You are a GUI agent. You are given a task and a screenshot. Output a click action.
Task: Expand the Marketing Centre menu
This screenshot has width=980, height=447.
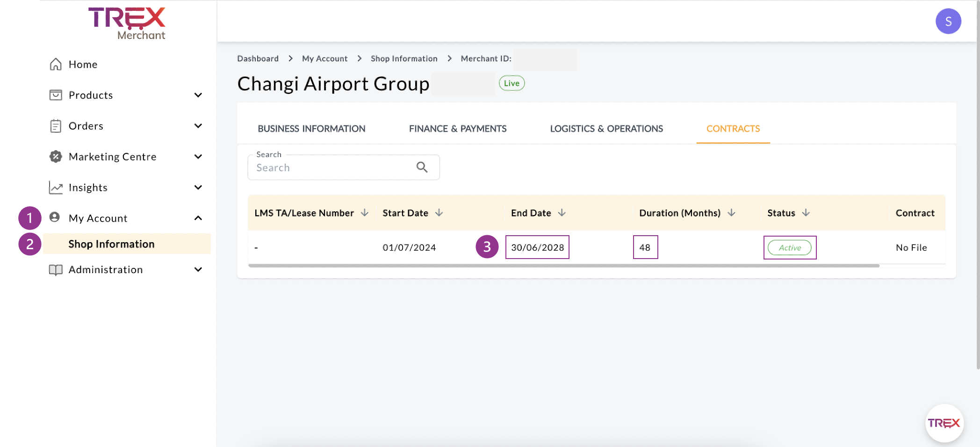click(198, 157)
